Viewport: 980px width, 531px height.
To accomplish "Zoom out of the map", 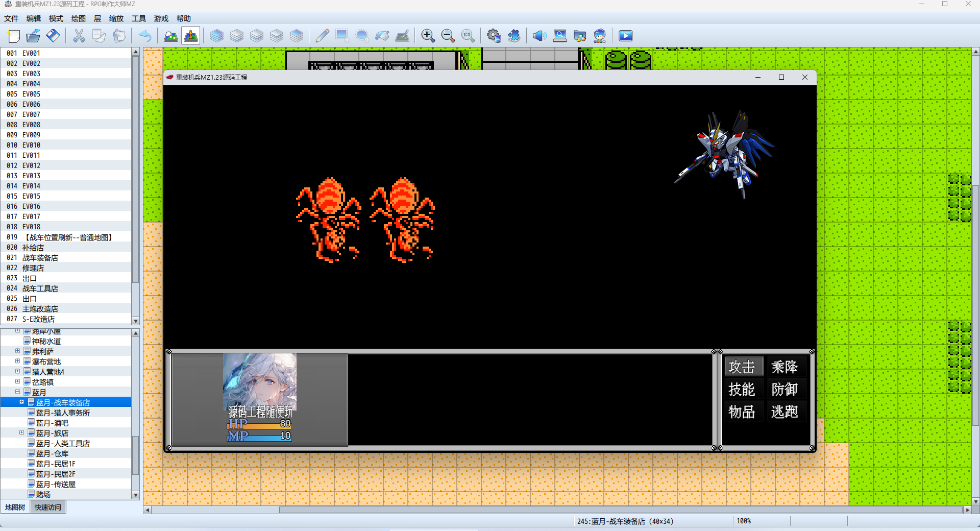I will click(448, 36).
